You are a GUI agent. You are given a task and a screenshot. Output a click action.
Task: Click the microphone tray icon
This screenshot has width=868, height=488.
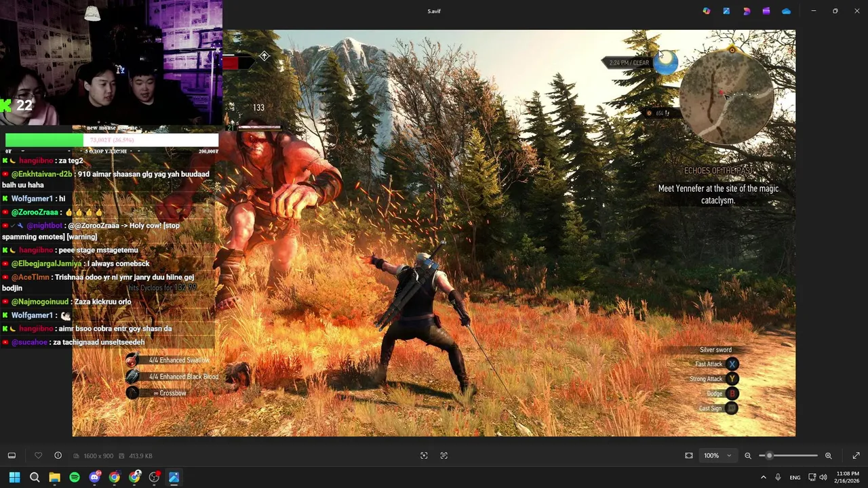click(x=778, y=477)
